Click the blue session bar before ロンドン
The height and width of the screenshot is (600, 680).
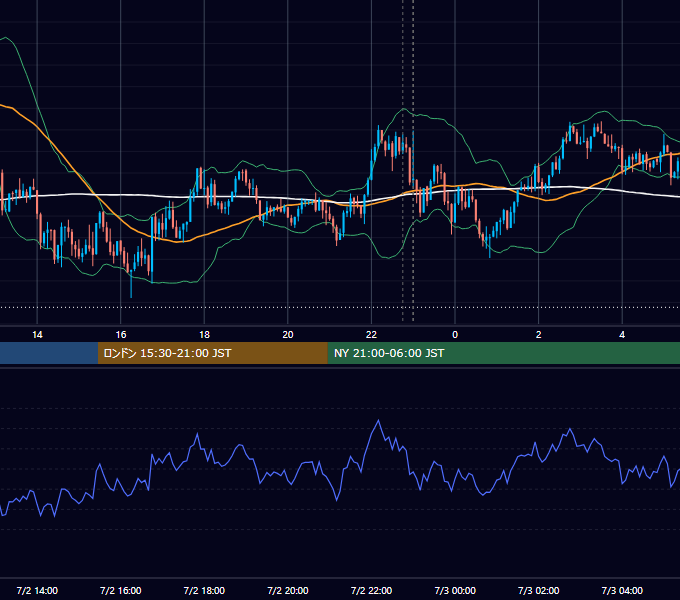pos(49,353)
